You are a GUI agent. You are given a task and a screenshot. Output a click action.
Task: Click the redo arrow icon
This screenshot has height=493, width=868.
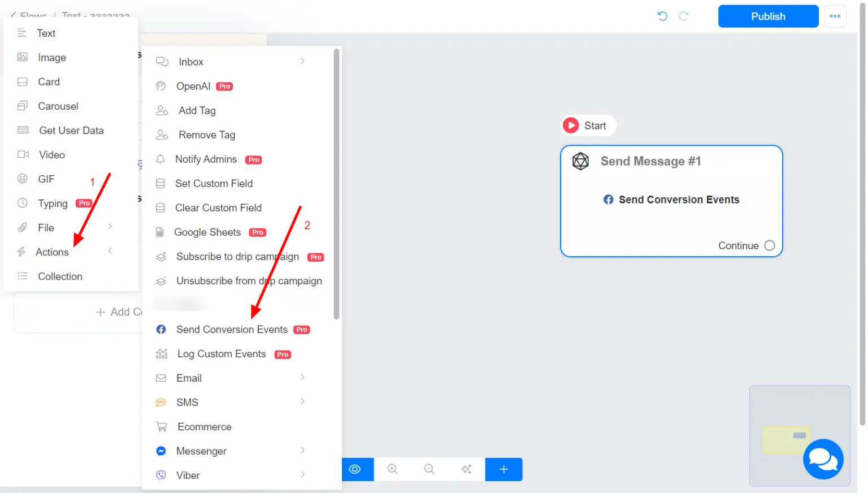pyautogui.click(x=683, y=16)
